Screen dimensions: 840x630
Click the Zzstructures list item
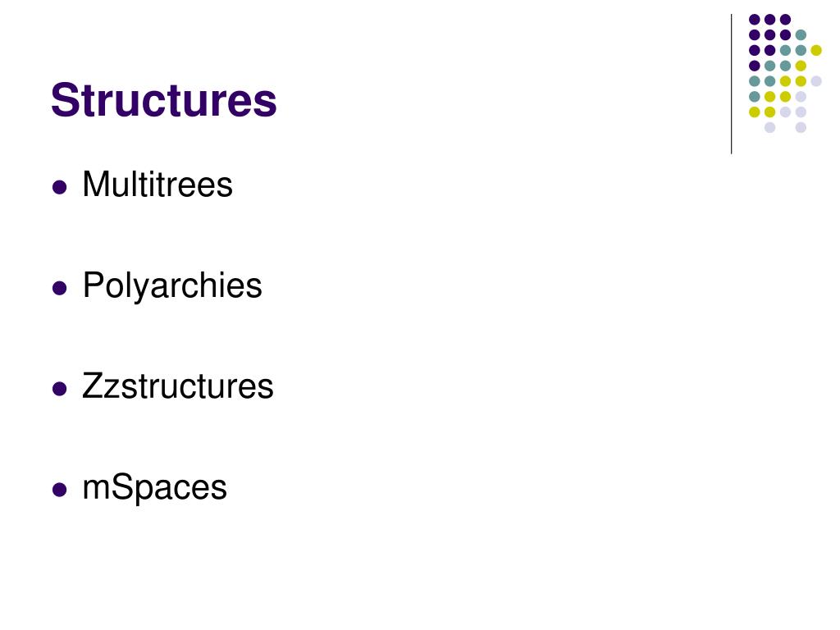[177, 386]
